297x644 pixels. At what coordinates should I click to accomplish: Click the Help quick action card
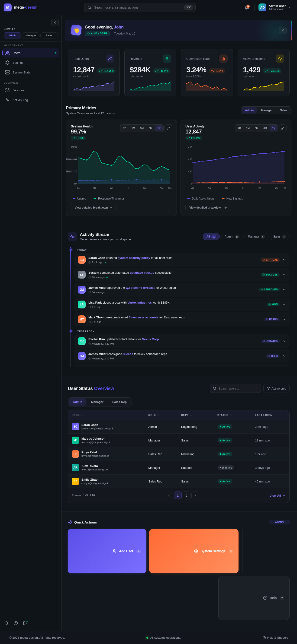coord(254,598)
